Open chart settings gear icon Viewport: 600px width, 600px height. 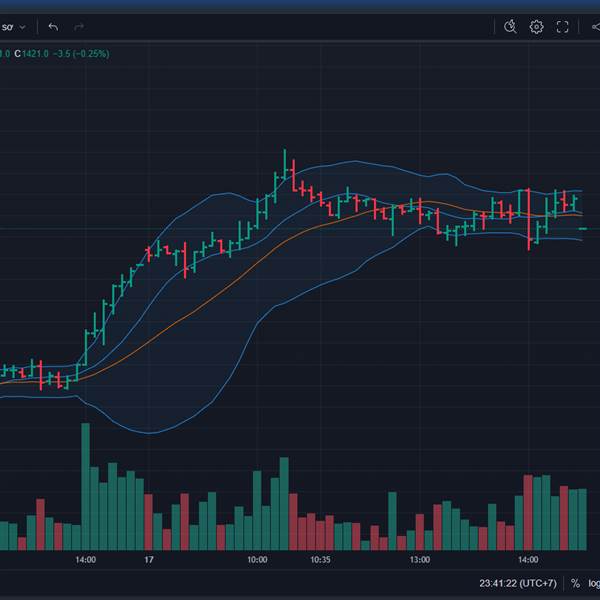(x=536, y=27)
